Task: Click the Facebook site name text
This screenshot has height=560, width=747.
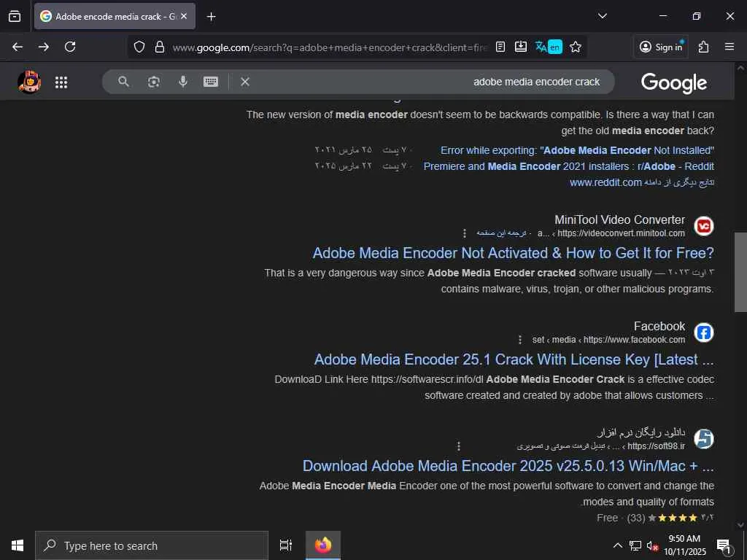Action: click(x=659, y=326)
